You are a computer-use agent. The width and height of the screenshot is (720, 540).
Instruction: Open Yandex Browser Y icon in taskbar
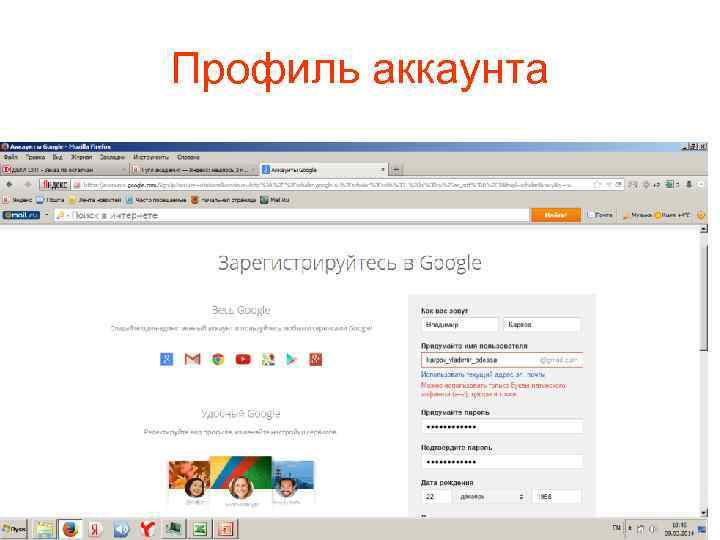tap(147, 529)
